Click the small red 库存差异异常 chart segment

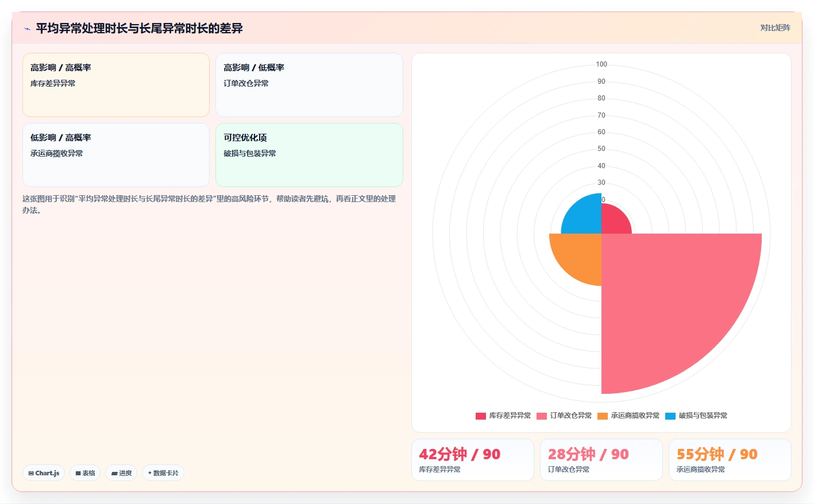click(613, 222)
